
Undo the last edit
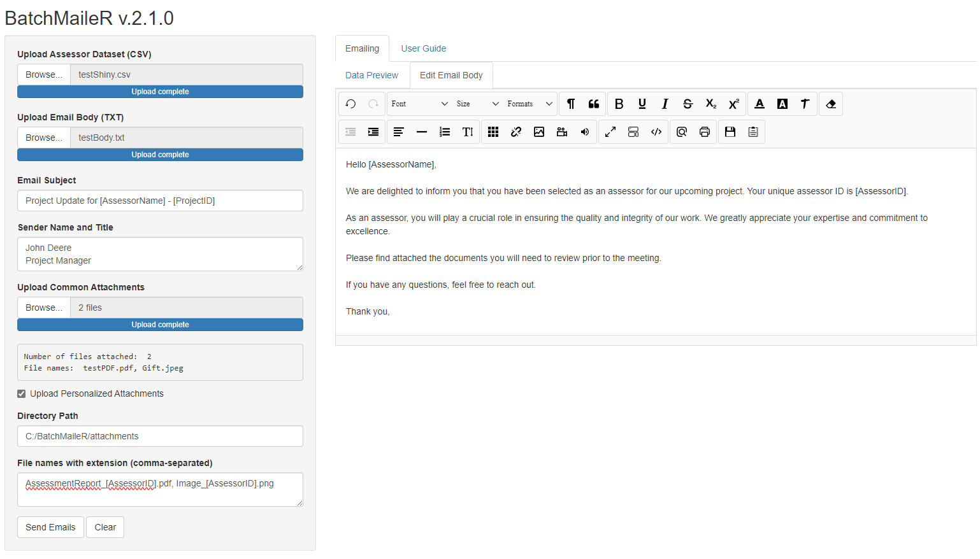point(350,104)
